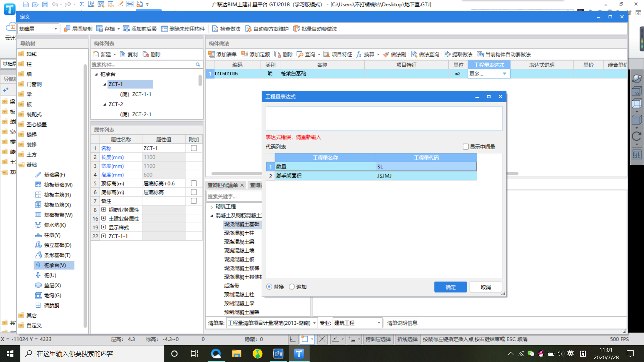Click 做法刷 tool
The image size is (644, 362).
click(x=394, y=54)
